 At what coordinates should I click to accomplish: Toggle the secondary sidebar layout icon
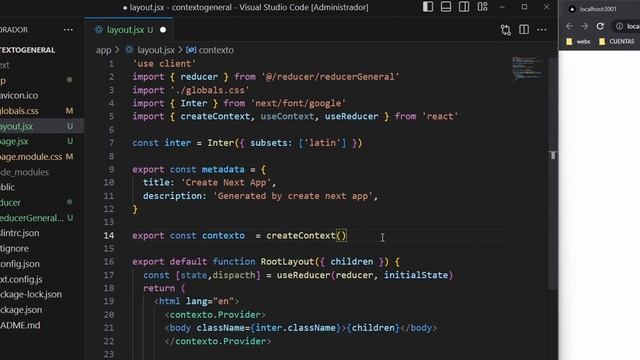pyautogui.click(x=464, y=7)
